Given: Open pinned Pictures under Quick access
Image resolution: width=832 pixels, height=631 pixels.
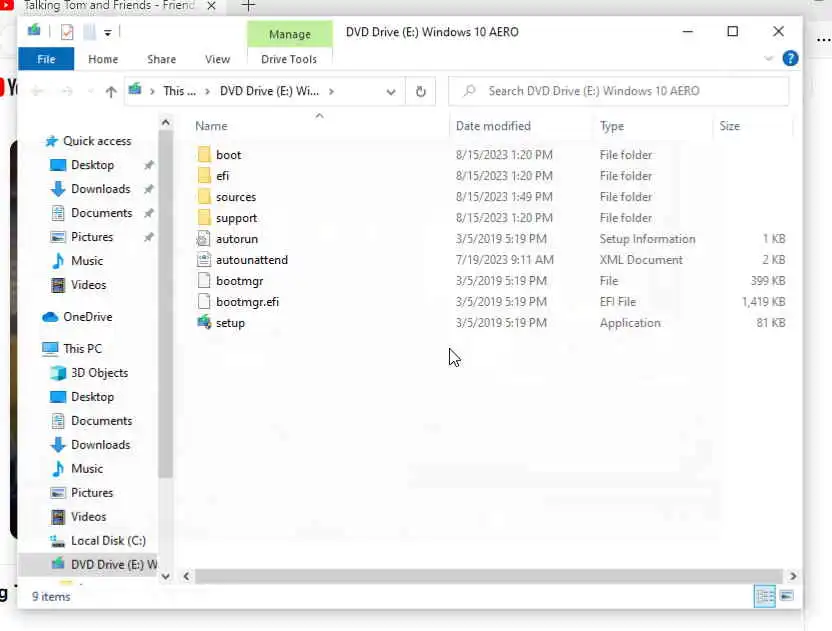Looking at the screenshot, I should point(92,237).
